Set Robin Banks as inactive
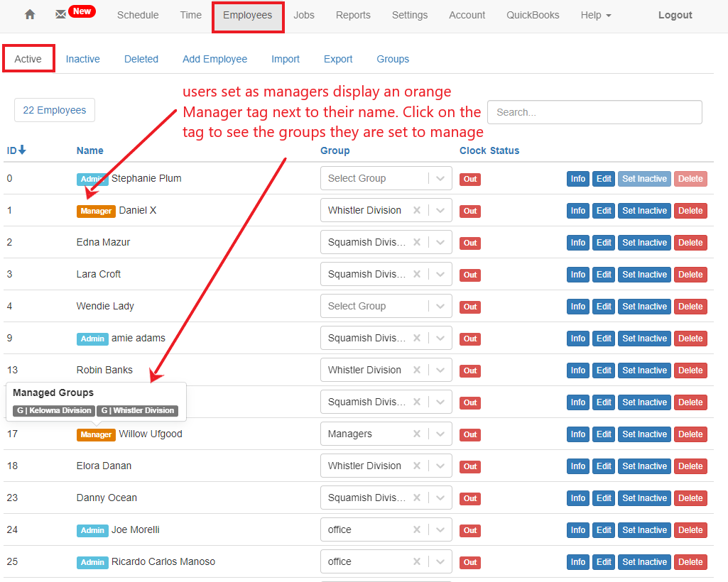 644,370
